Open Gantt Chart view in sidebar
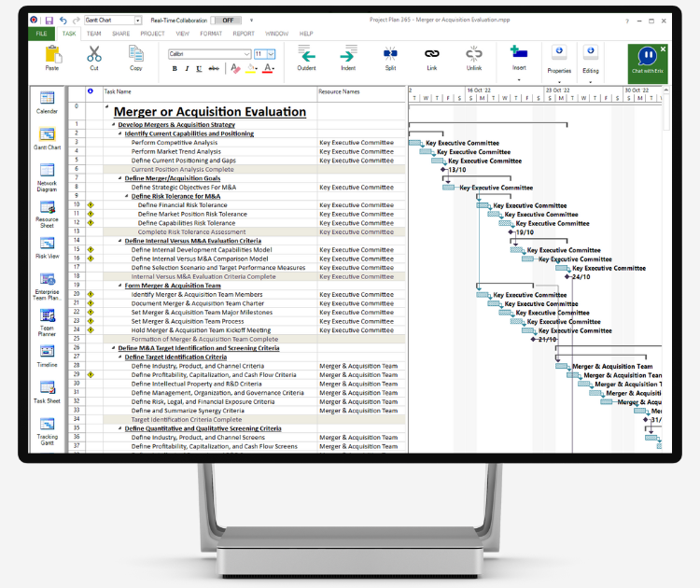Screen dimensions: 700x588 (47, 138)
